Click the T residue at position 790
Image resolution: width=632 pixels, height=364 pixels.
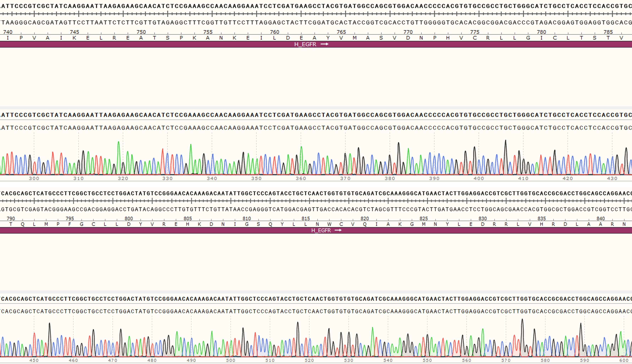[10, 224]
